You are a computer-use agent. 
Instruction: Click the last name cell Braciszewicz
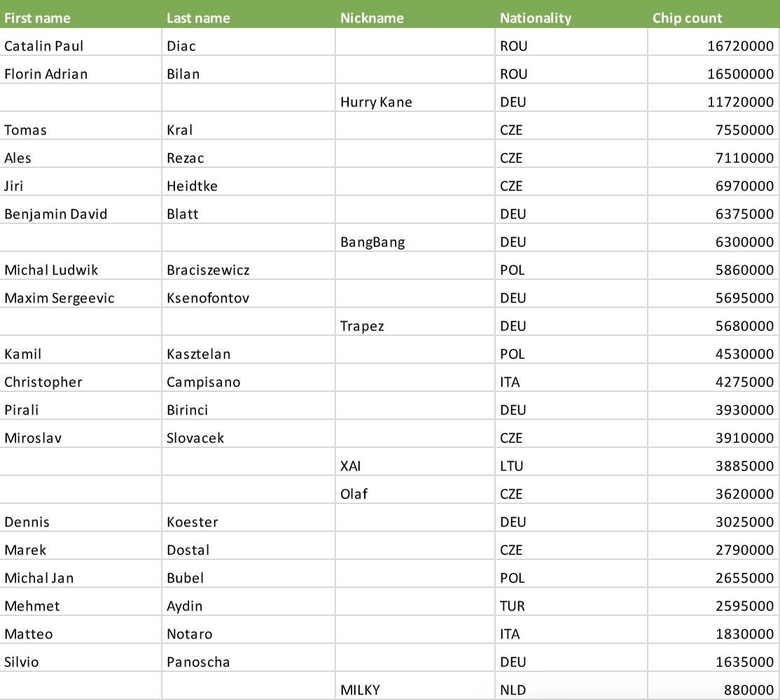[x=208, y=270]
